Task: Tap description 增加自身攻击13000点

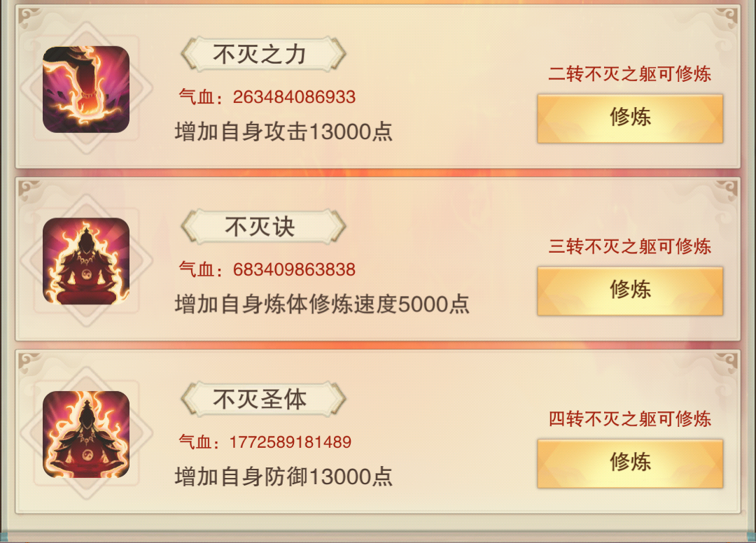Action: (283, 132)
